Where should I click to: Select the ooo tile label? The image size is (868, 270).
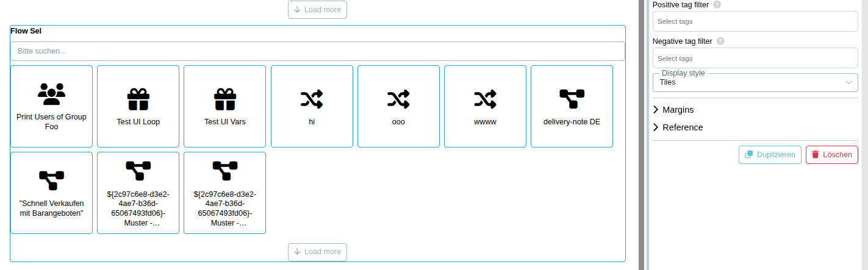click(x=398, y=122)
